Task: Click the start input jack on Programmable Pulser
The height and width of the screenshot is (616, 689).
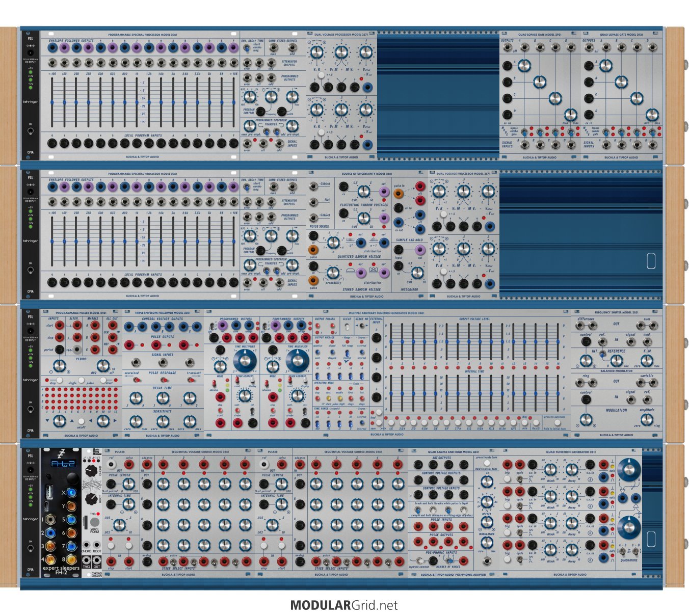Action: coord(60,325)
